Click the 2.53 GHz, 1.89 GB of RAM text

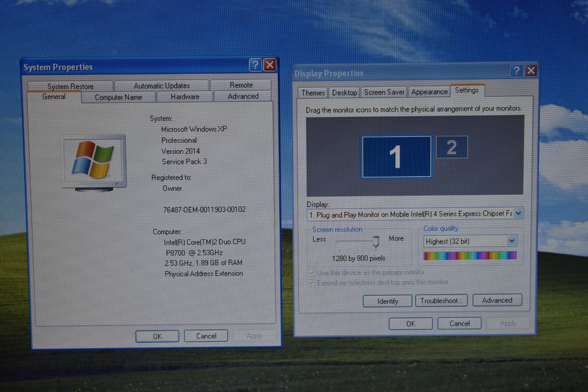click(204, 263)
